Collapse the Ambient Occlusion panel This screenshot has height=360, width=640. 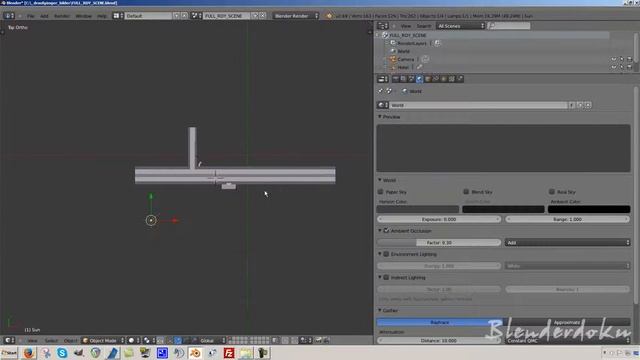pos(380,231)
